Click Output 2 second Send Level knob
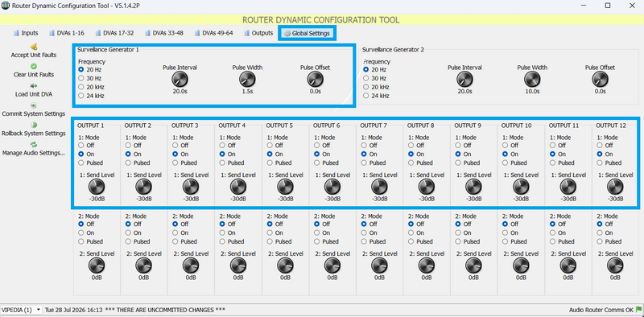The image size is (644, 317). pos(144,266)
